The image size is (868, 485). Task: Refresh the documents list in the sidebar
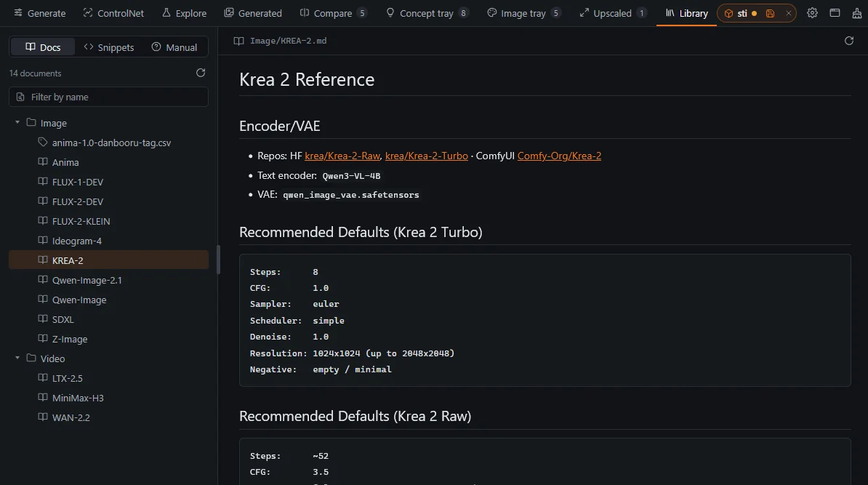(201, 73)
